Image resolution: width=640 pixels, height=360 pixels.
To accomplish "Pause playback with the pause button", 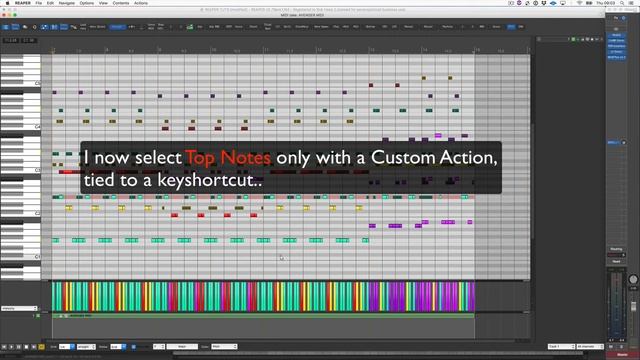I will tap(19, 347).
